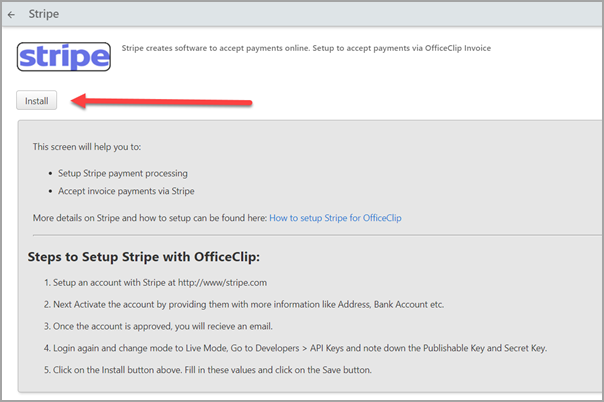
Task: Click the description 'Stripe creates software to accept payments' text
Action: (x=306, y=48)
